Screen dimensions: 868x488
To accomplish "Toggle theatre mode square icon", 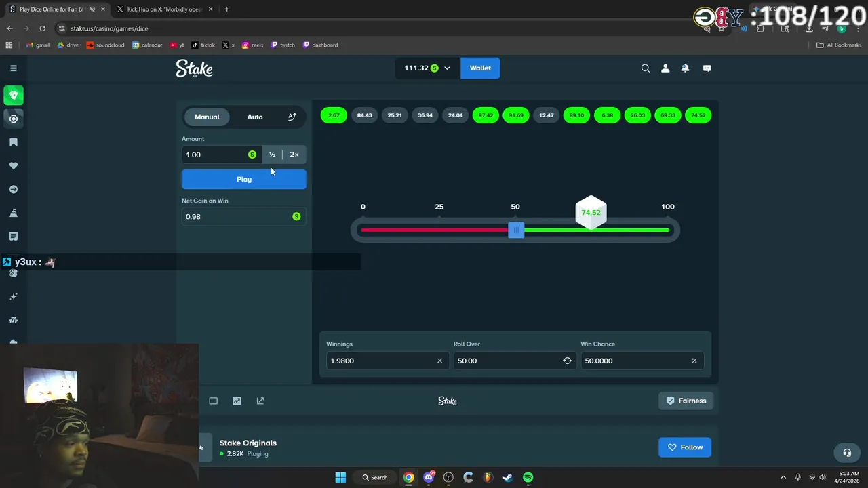I will coord(213,401).
